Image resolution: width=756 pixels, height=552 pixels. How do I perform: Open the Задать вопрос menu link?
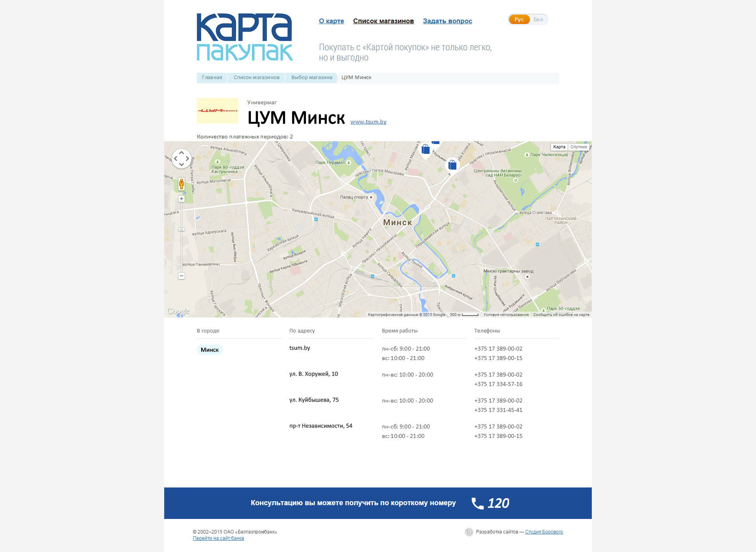click(448, 21)
